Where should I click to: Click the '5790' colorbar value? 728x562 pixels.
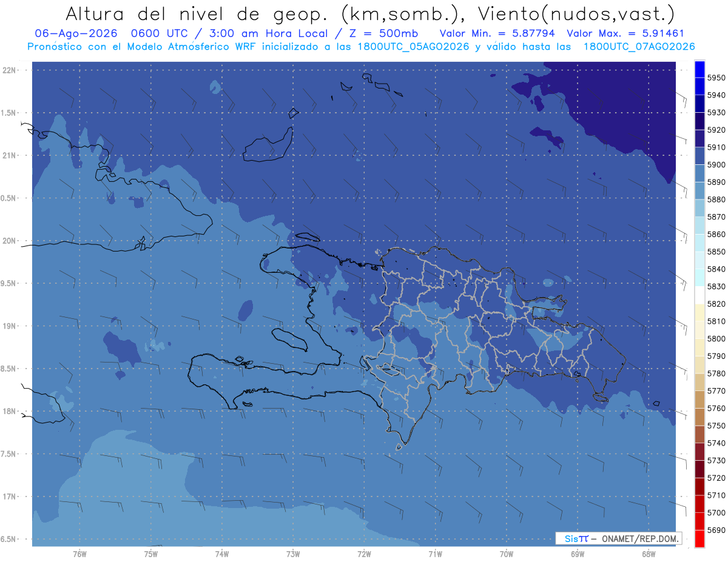click(716, 356)
